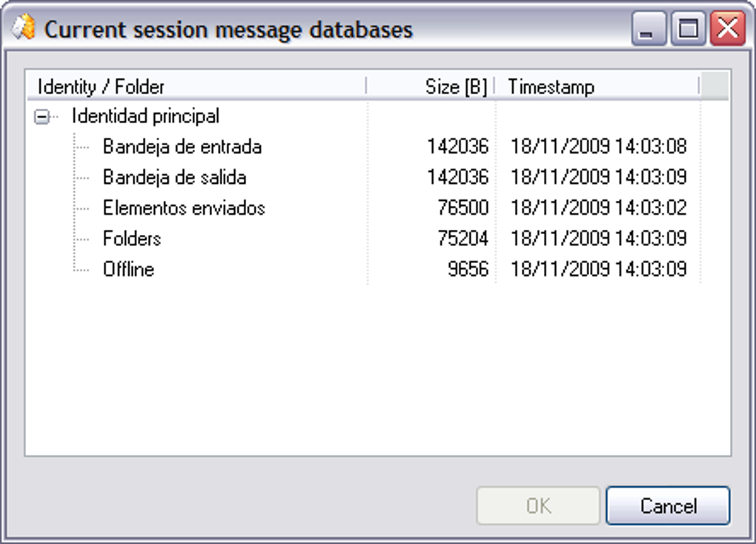The height and width of the screenshot is (544, 756).
Task: Collapse the Identidad principal tree node
Action: coord(42,117)
